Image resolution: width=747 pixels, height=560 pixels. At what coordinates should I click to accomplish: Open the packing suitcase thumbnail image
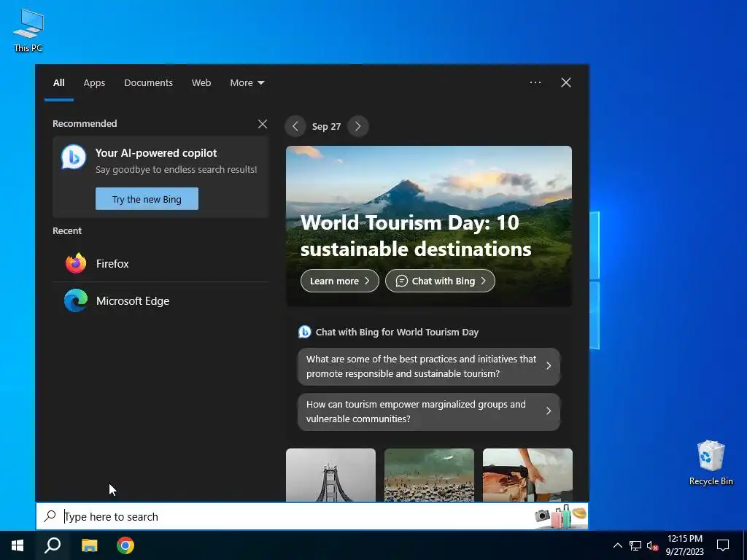coord(527,475)
